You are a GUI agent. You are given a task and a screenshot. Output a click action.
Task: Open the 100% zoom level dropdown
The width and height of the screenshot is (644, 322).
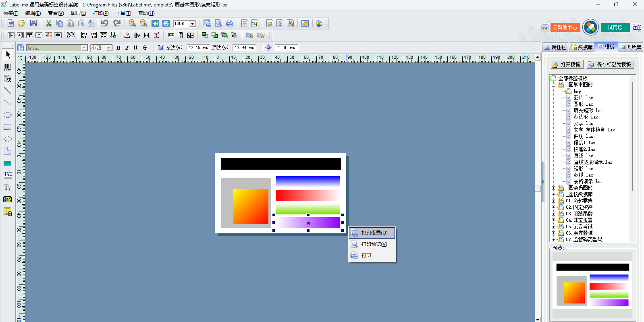(193, 24)
